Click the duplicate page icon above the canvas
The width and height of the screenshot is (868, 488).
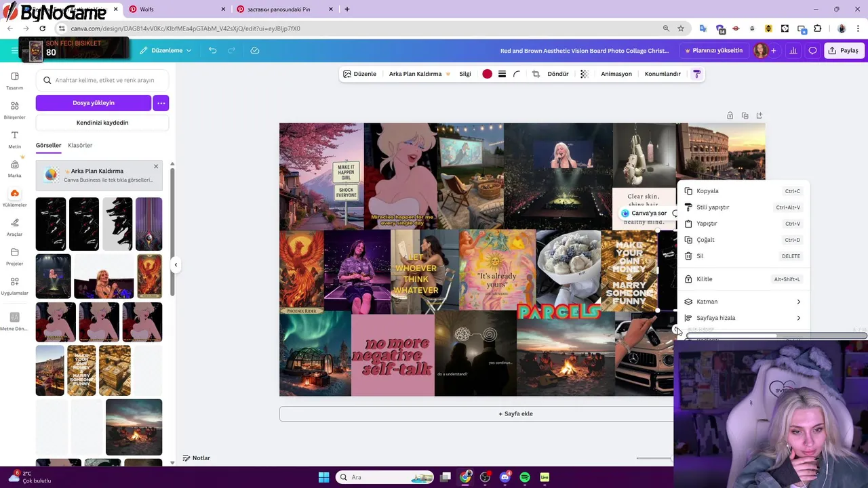(x=745, y=115)
